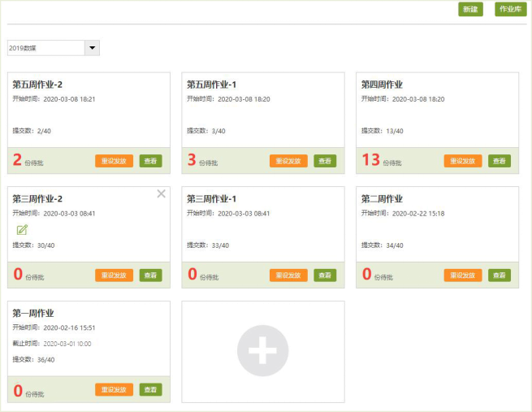Open 查看 for 第四周作业
The height and width of the screenshot is (412, 532).
tap(499, 161)
